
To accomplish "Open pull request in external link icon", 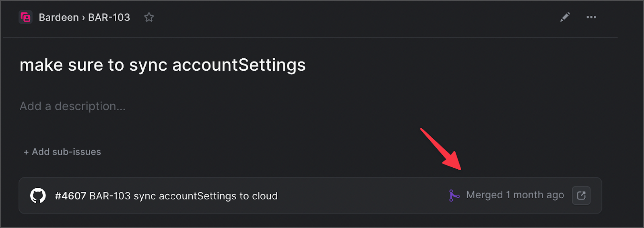I will 581,195.
